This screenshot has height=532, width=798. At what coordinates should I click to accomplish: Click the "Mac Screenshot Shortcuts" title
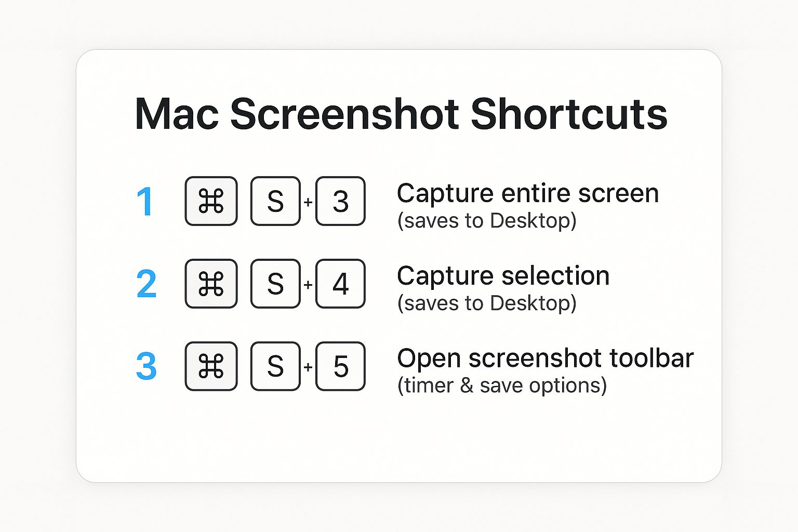[x=401, y=114]
